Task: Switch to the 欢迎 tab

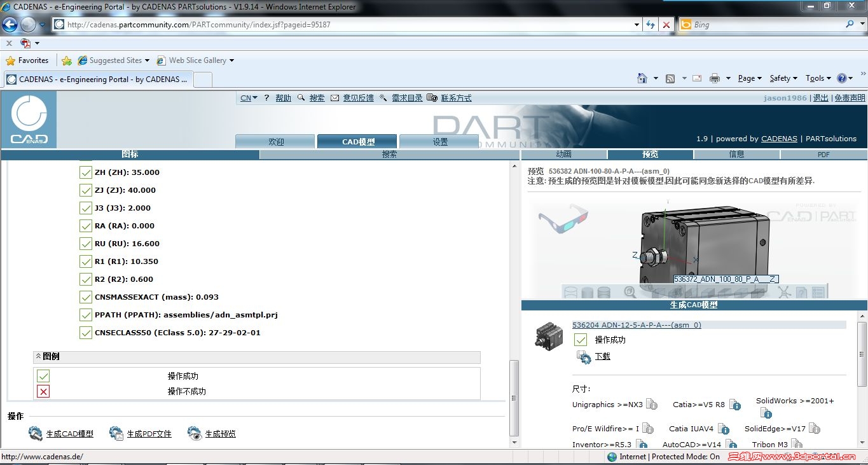Action: (x=275, y=142)
